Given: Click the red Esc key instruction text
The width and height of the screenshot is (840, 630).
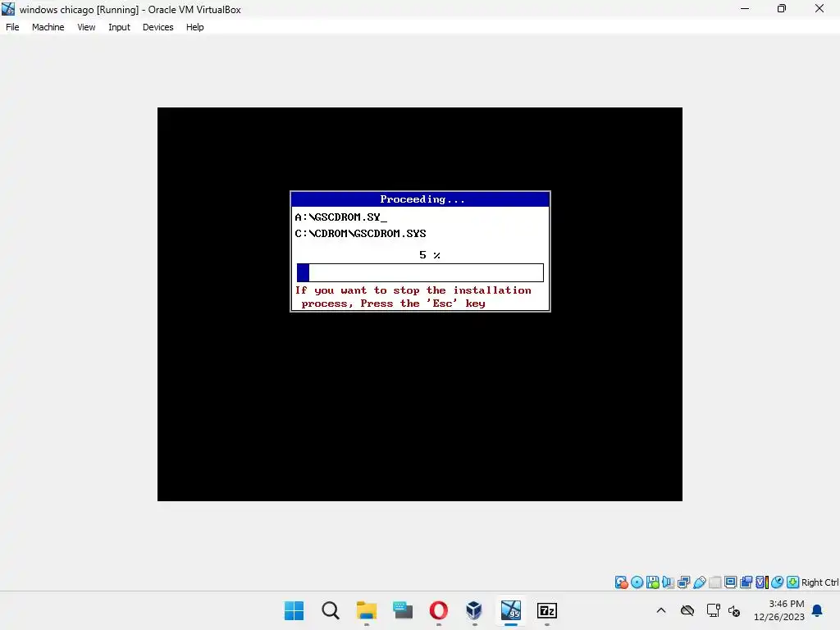Looking at the screenshot, I should tap(413, 297).
